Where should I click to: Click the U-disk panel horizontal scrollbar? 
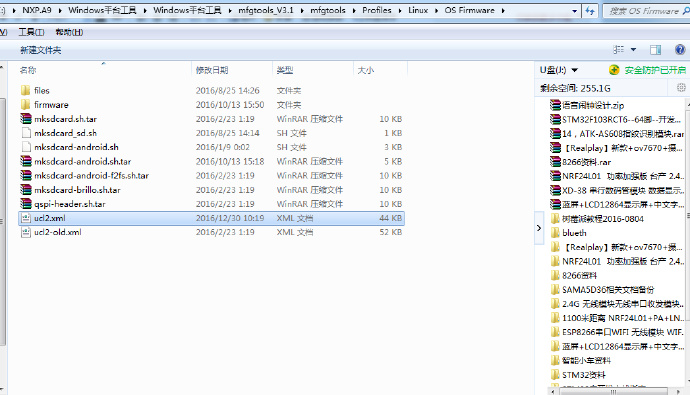(x=613, y=391)
